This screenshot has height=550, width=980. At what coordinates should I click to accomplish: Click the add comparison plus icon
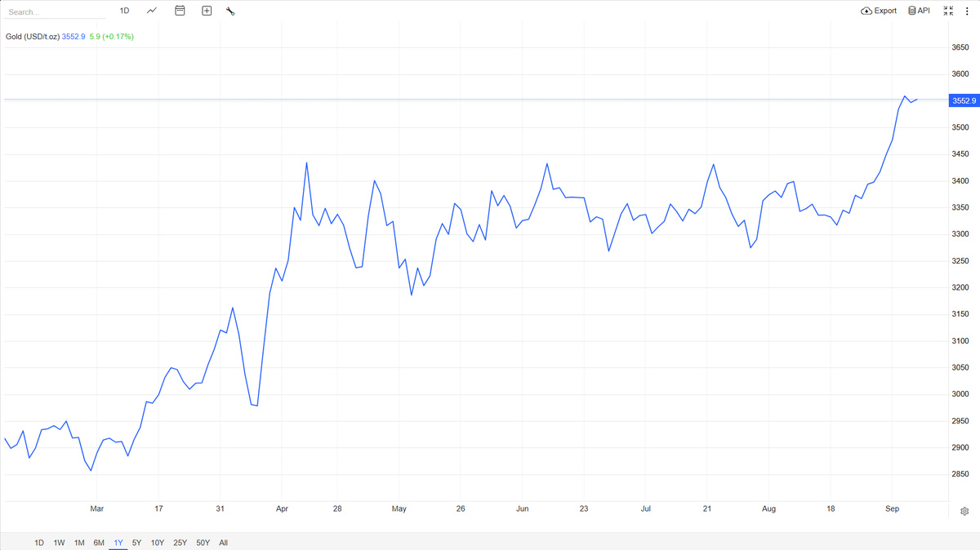207,11
